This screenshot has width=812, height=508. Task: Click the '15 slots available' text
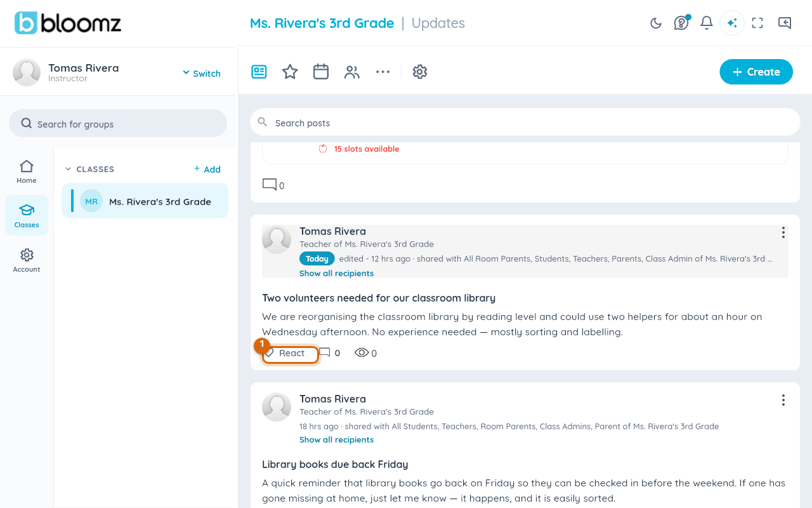click(367, 149)
